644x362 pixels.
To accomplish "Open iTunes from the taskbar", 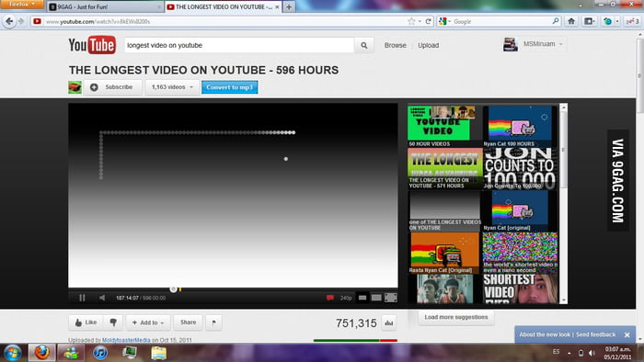I will [99, 353].
